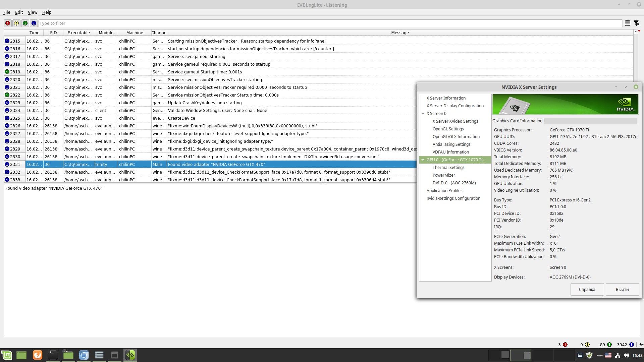
Task: Open the terminal from the taskbar
Action: [x=53, y=355]
